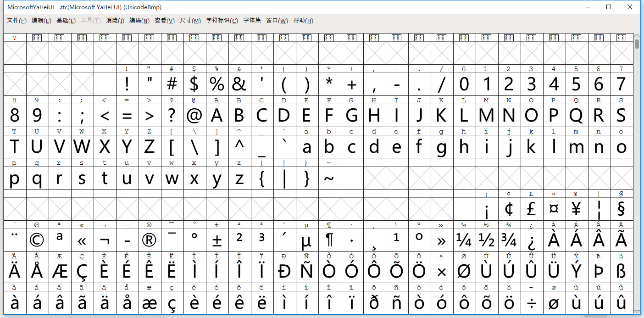Open the 查看(V) menu

[164, 21]
